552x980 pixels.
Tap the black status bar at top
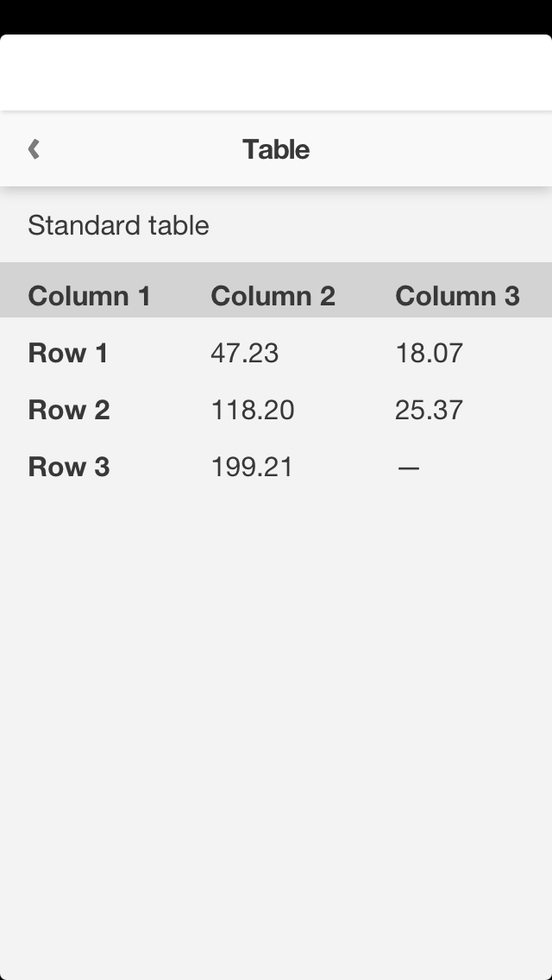tap(276, 16)
